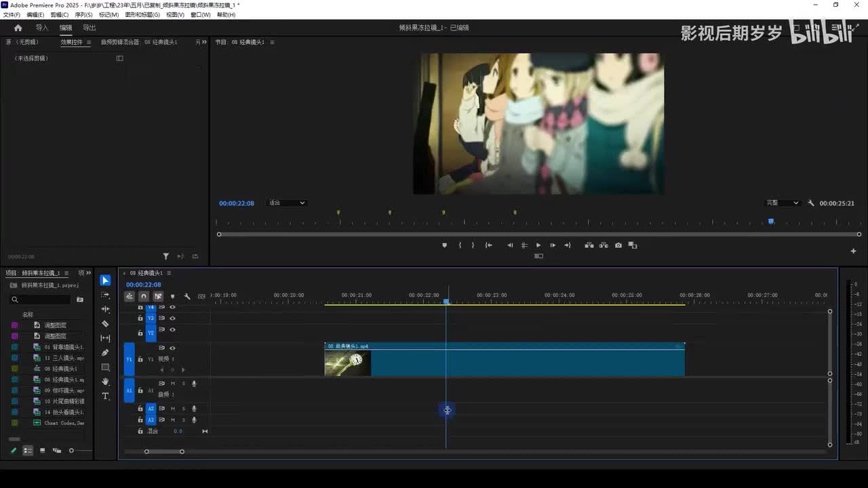The height and width of the screenshot is (488, 868).
Task: Step forward one frame
Action: pyautogui.click(x=553, y=245)
